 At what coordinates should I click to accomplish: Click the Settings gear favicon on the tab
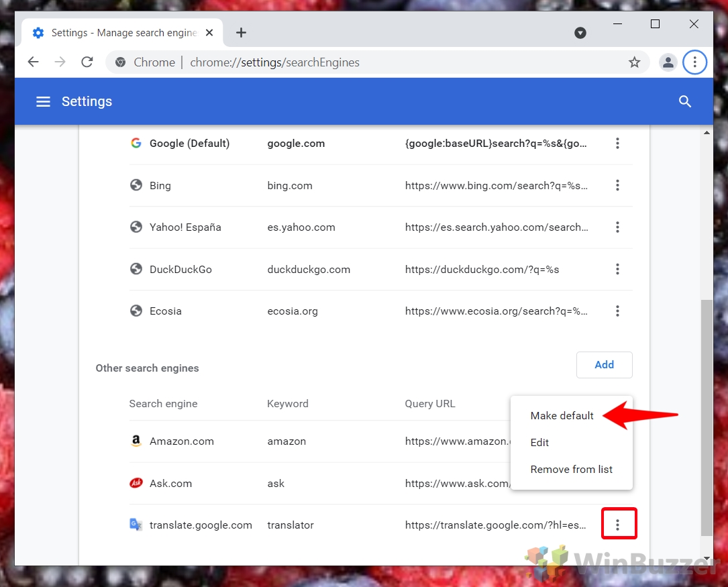38,33
